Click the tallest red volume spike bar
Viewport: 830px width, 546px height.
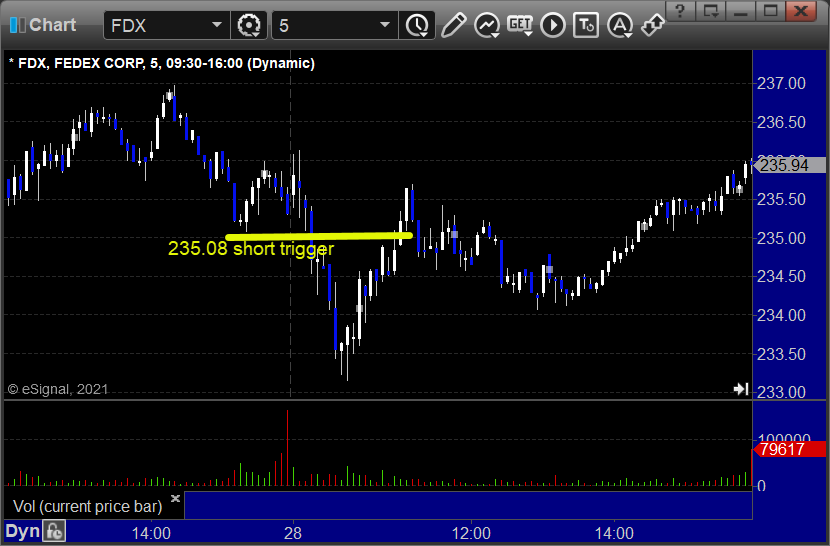click(x=287, y=447)
